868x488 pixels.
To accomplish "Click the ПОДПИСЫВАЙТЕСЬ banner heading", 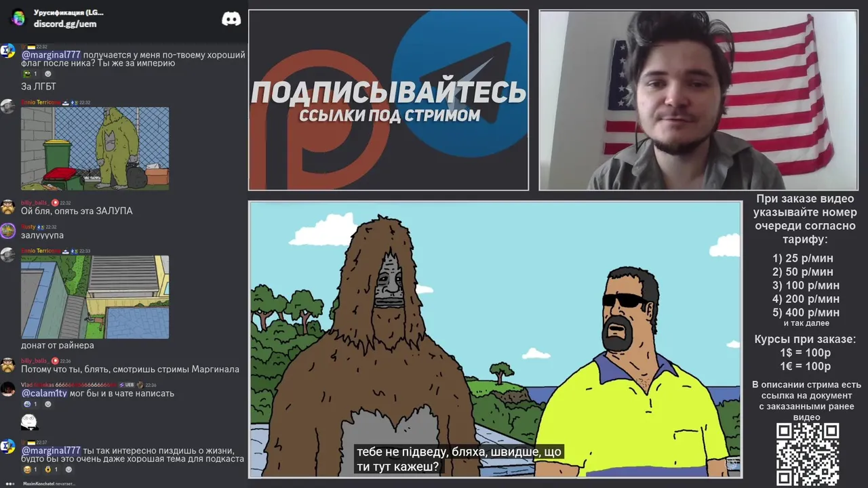I will tap(389, 91).
